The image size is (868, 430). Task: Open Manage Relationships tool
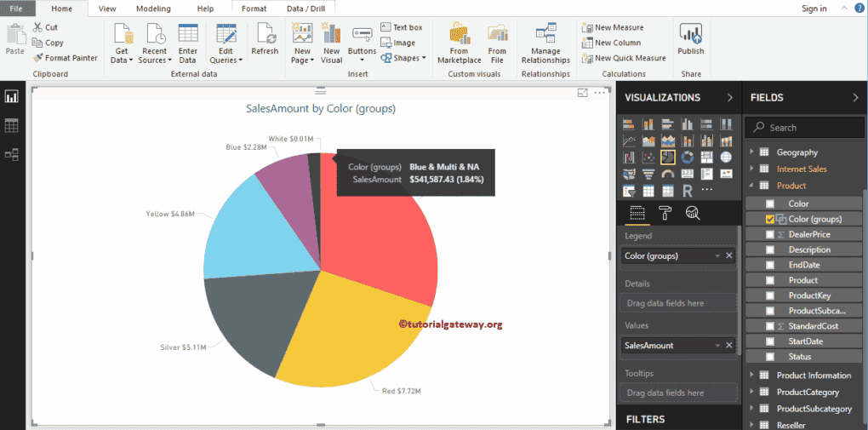[x=545, y=43]
